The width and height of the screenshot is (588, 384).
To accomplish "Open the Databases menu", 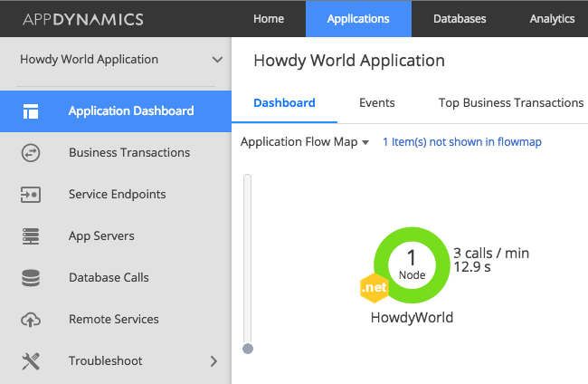I will 460,19.
